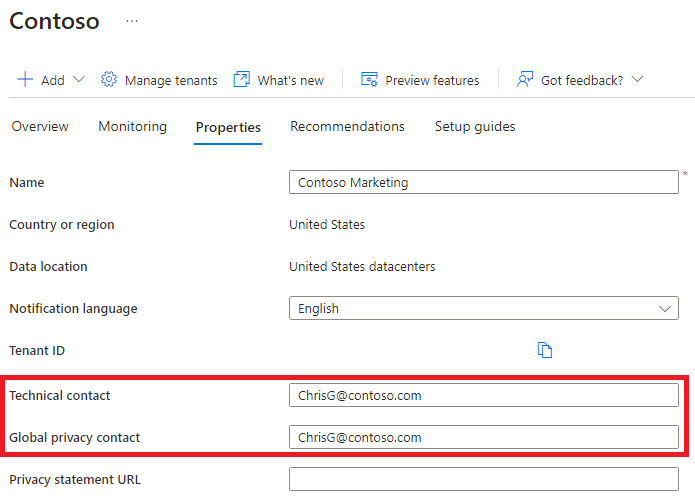Open What's new
The image size is (695, 500).
(291, 80)
